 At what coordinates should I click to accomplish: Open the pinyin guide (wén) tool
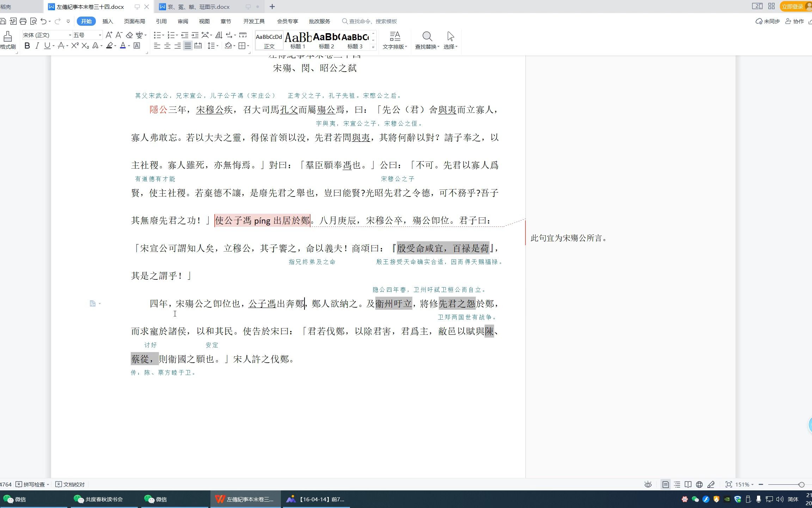point(140,35)
